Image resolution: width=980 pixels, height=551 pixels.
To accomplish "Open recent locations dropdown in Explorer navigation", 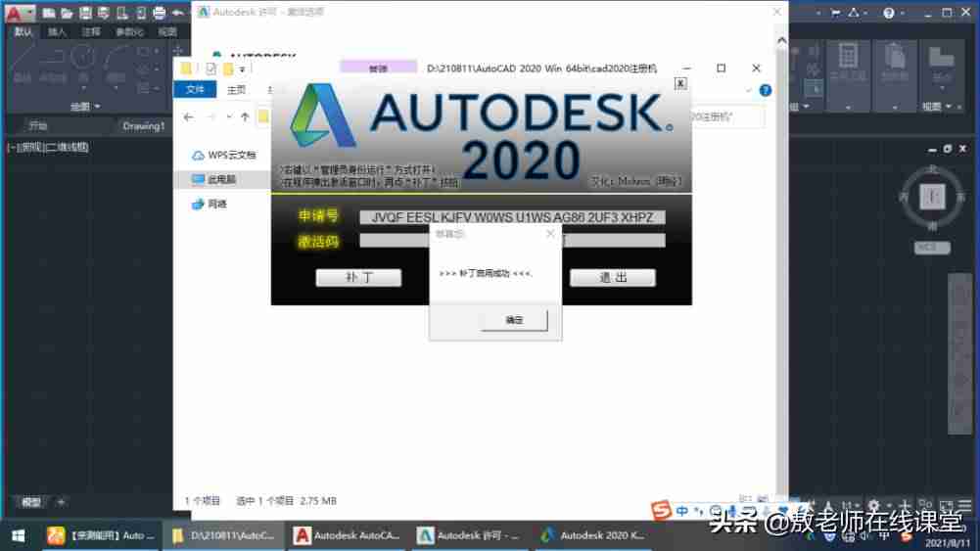I will pos(229,116).
